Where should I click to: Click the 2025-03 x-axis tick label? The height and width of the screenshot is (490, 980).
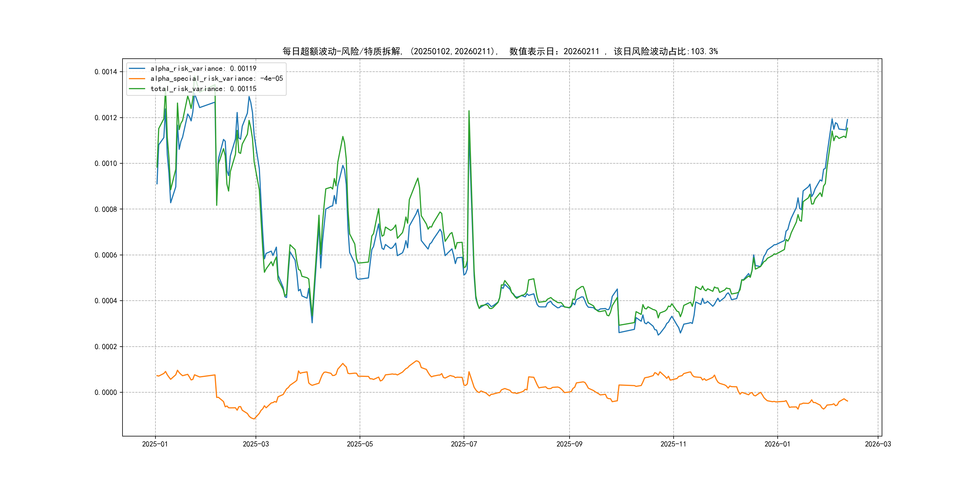(x=256, y=444)
